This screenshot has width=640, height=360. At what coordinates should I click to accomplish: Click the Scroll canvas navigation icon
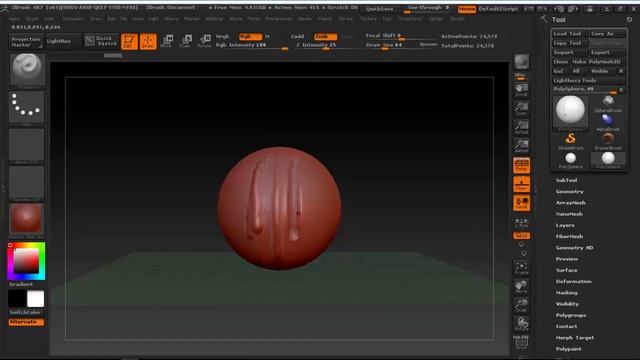pyautogui.click(x=521, y=90)
